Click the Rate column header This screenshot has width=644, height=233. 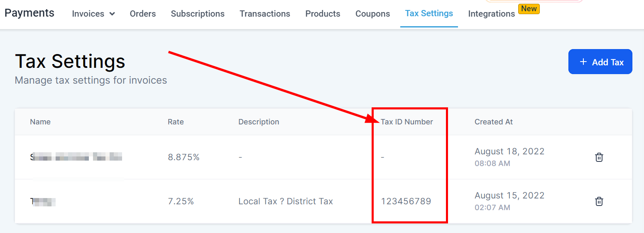(x=176, y=122)
